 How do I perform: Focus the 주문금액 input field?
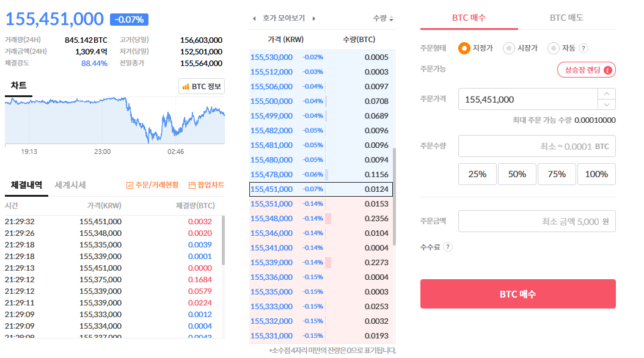point(537,222)
